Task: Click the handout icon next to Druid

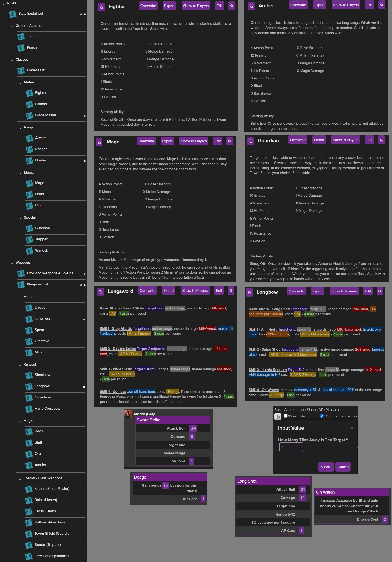Action: coord(29,195)
